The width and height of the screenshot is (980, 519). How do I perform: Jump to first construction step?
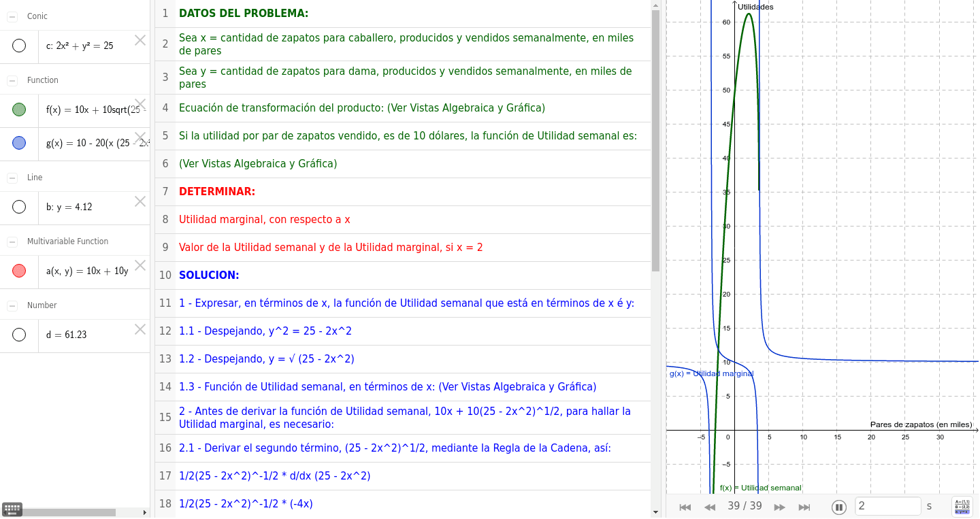685,507
